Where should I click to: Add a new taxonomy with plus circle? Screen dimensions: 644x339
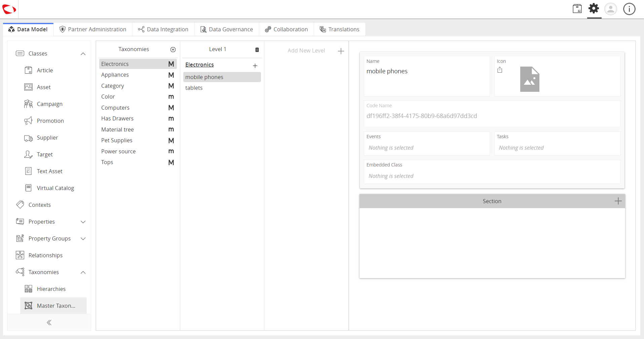173,50
